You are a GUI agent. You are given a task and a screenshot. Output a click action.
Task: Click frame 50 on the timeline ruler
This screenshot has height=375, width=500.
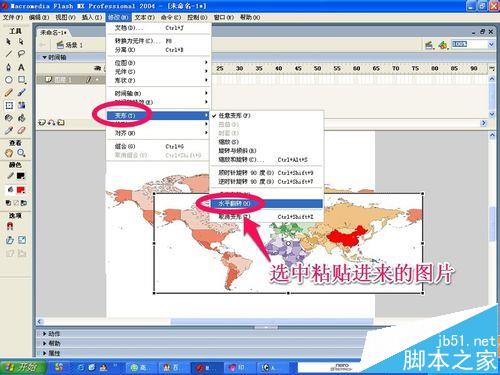(x=317, y=68)
